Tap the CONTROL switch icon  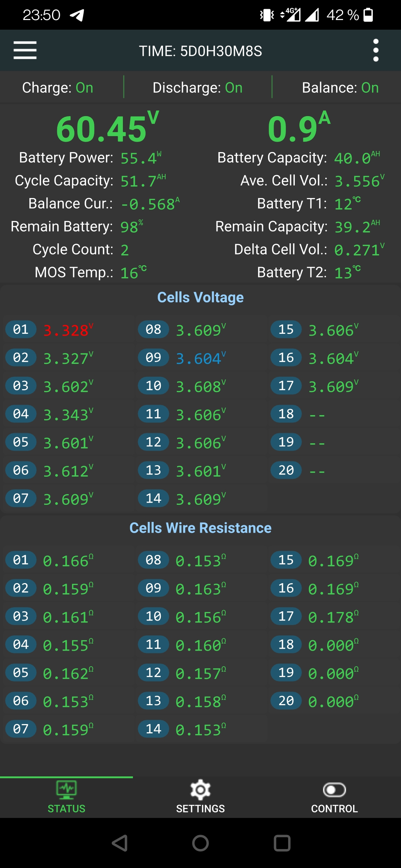(x=334, y=790)
